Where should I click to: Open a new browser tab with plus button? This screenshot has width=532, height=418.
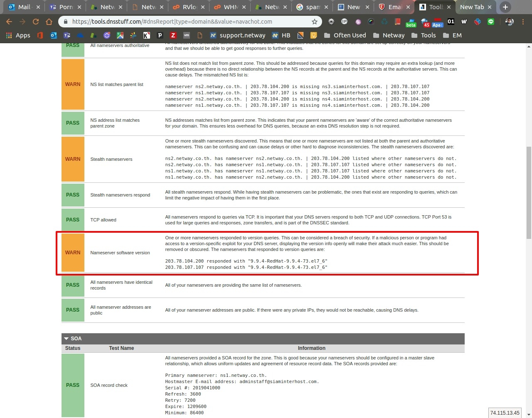[x=505, y=7]
